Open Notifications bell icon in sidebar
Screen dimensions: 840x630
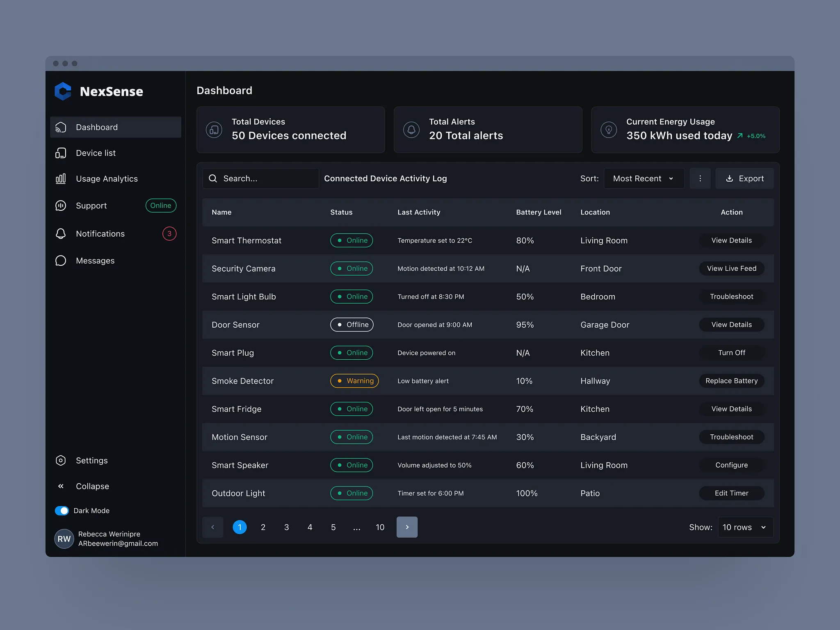(x=61, y=233)
